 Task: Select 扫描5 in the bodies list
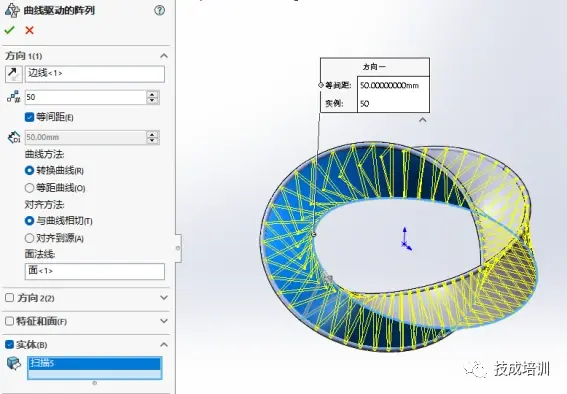94,363
